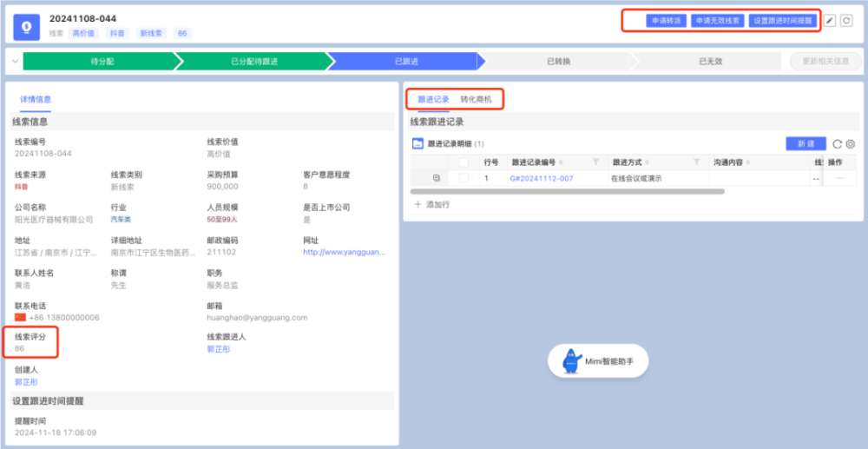868x449 pixels.
Task: Click the email huanghao@yangguang.com
Action: 257,318
